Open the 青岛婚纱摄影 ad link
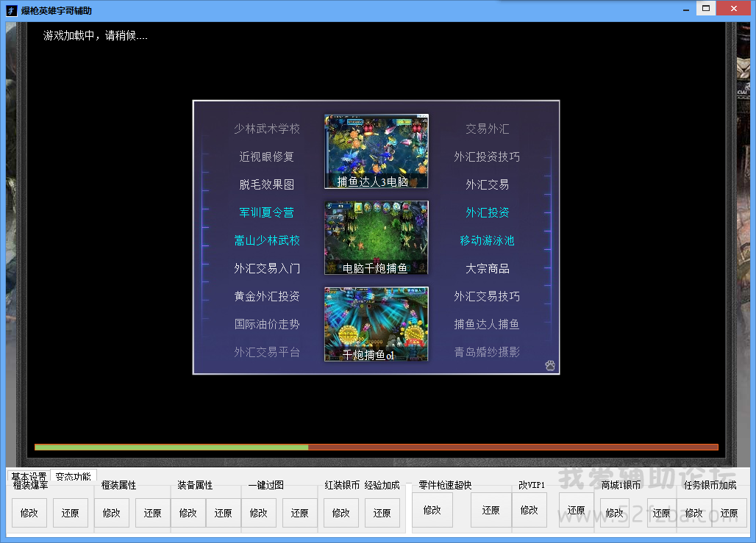This screenshot has width=756, height=543. coord(487,352)
